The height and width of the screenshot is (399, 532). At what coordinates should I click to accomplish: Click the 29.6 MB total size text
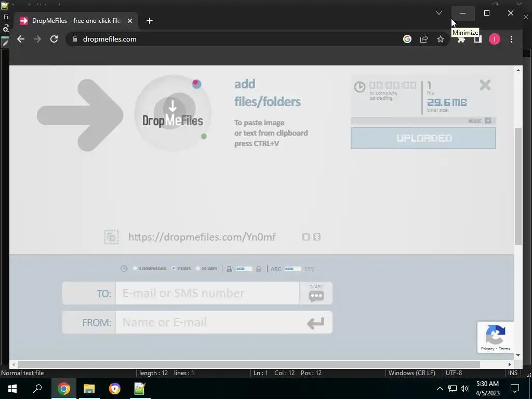pyautogui.click(x=447, y=102)
